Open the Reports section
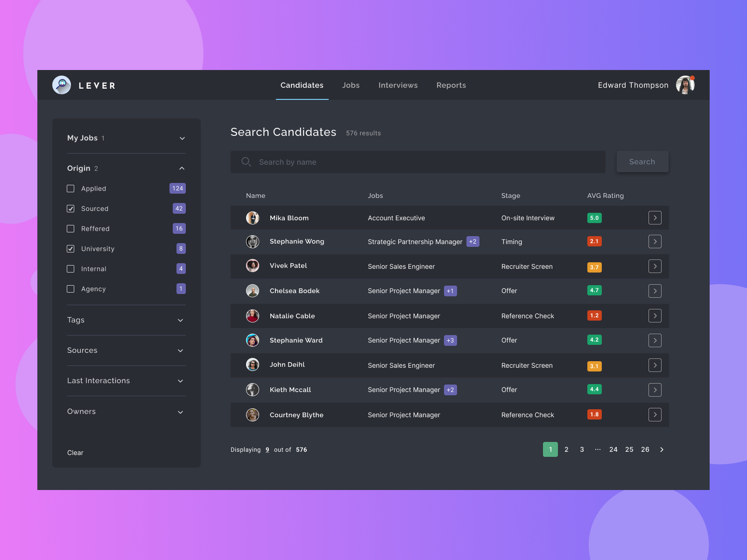Image resolution: width=747 pixels, height=560 pixels. (451, 85)
